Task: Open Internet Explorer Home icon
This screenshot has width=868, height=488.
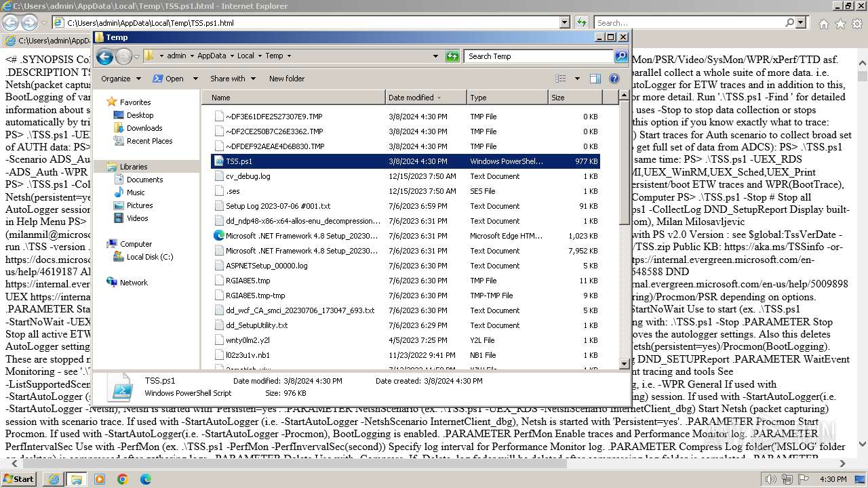Action: 823,24
